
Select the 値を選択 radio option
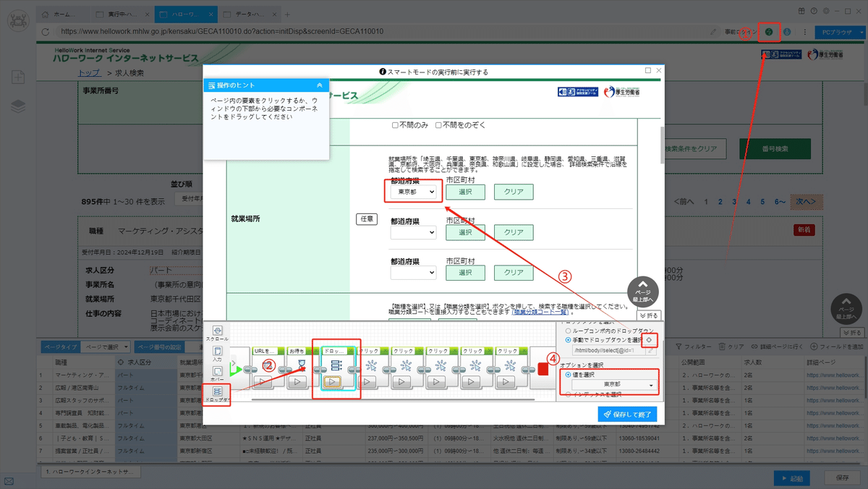566,374
